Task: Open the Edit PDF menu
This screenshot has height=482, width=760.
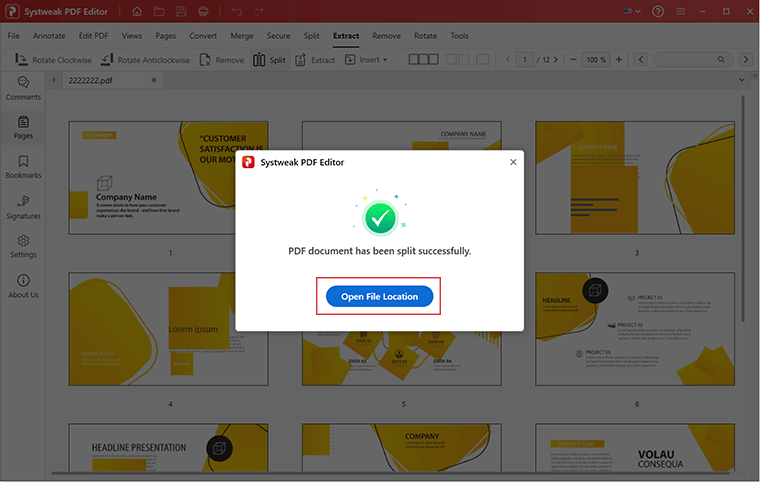Action: tap(93, 36)
